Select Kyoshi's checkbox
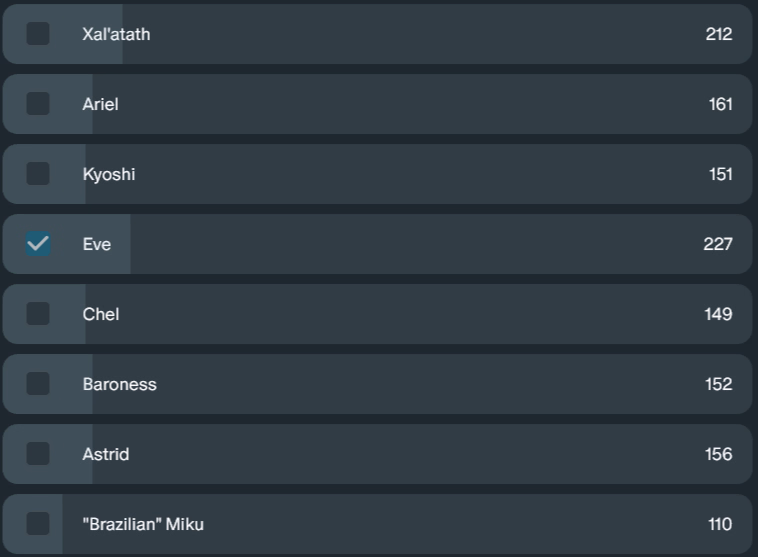758x557 pixels. [38, 174]
